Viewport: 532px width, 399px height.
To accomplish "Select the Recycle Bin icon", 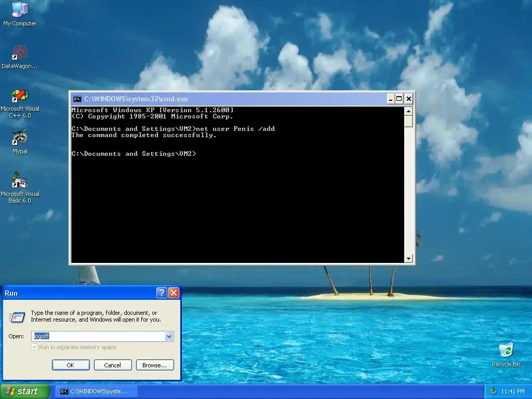I will coord(506,355).
